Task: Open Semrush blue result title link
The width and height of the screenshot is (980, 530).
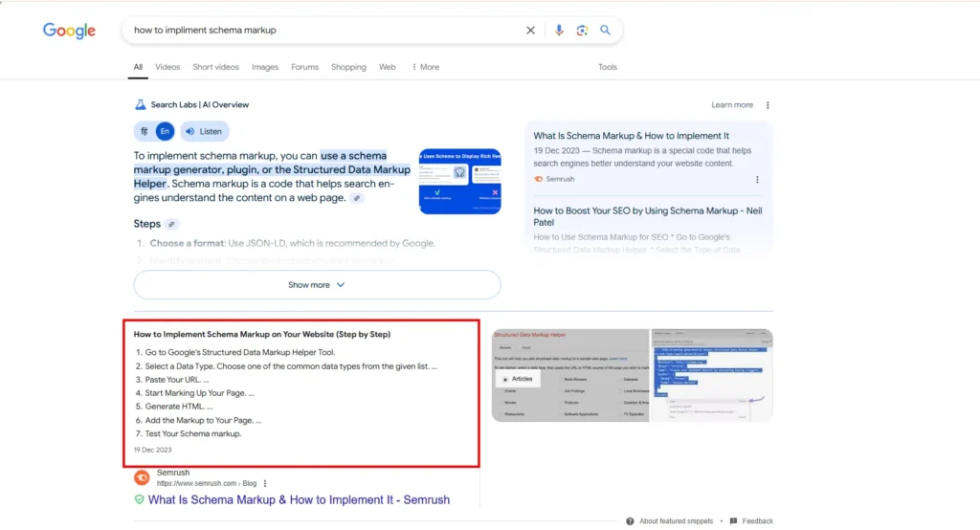Action: pyautogui.click(x=299, y=499)
